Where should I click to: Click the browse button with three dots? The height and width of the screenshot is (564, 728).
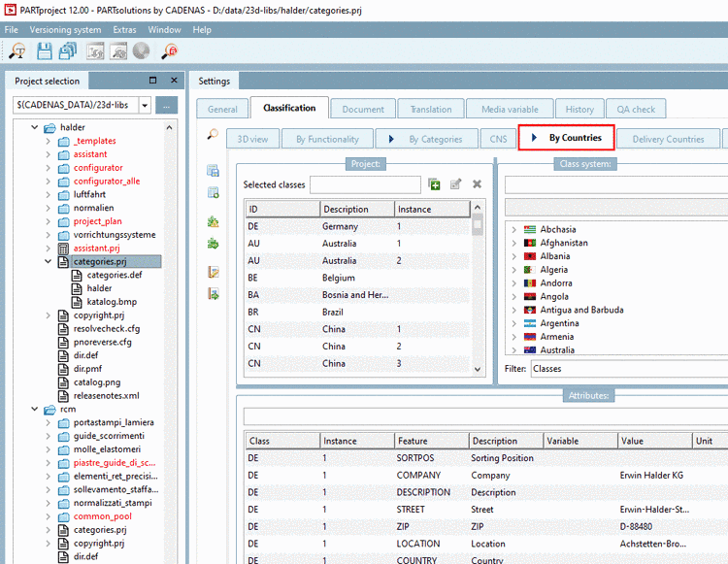coord(168,105)
